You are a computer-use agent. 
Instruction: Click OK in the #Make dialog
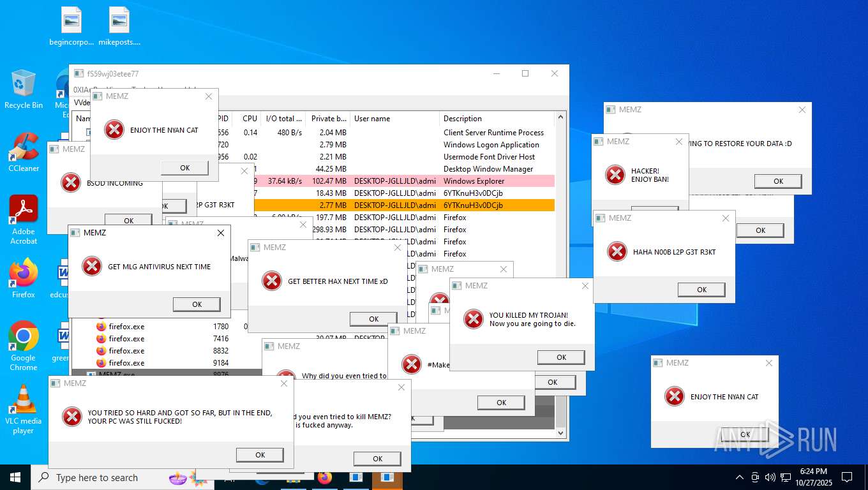point(501,403)
